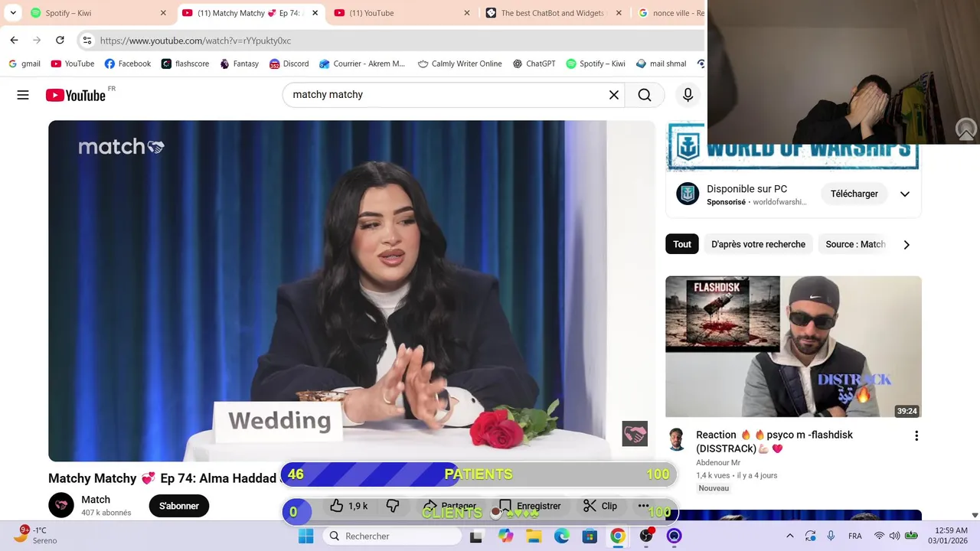Click the FRA keyboard language indicator
This screenshot has height=551, width=980.
point(854,536)
